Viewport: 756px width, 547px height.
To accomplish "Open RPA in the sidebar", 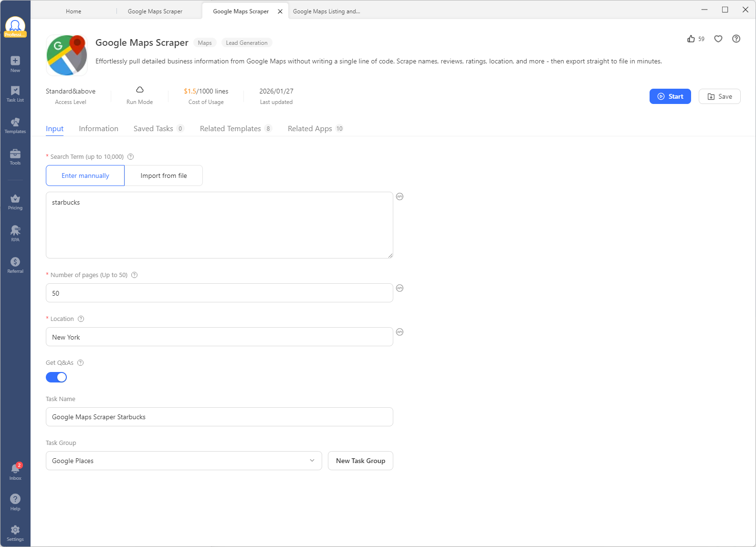I will [15, 234].
